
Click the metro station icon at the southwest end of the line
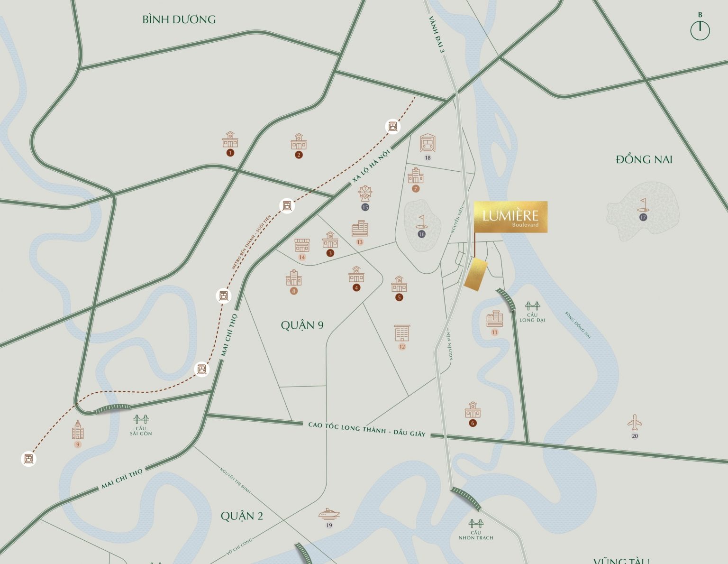click(28, 459)
